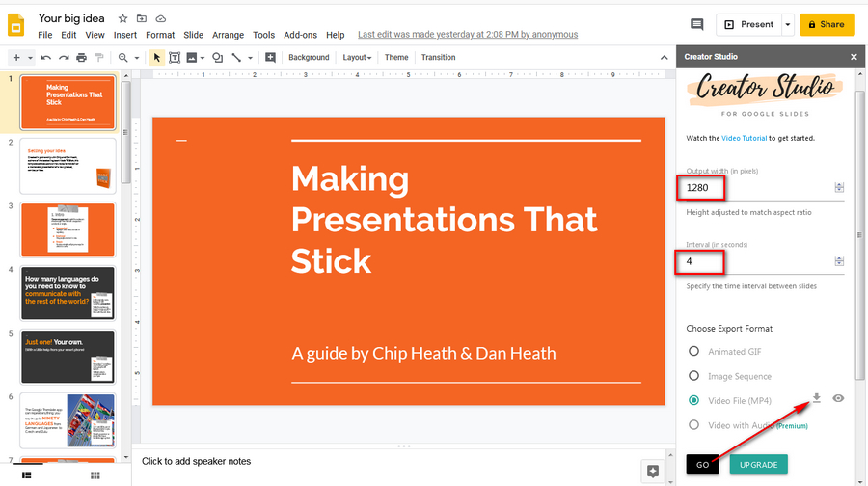This screenshot has width=868, height=486.
Task: Collapse the menus with the chevron
Action: (664, 58)
